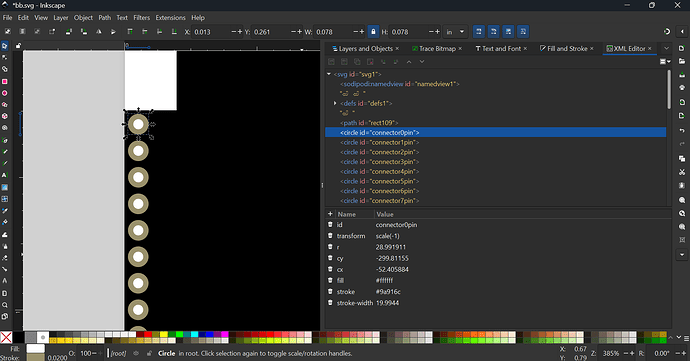690x361 pixels.
Task: Toggle the width/height ratio lock
Action: point(373,32)
